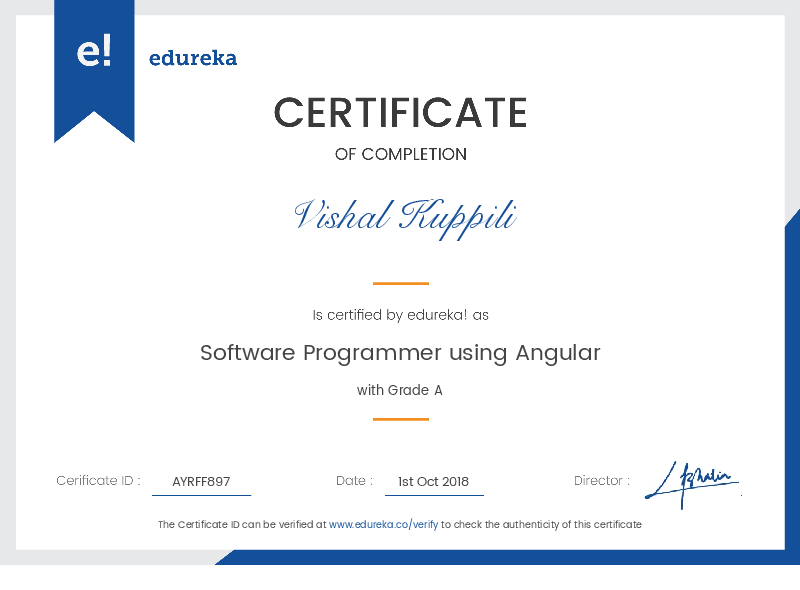
Task: Select the CERTIFICATE heading
Action: tap(401, 113)
